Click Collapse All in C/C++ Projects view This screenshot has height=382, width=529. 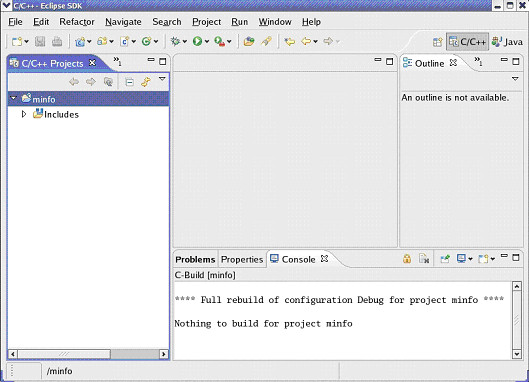pyautogui.click(x=129, y=82)
